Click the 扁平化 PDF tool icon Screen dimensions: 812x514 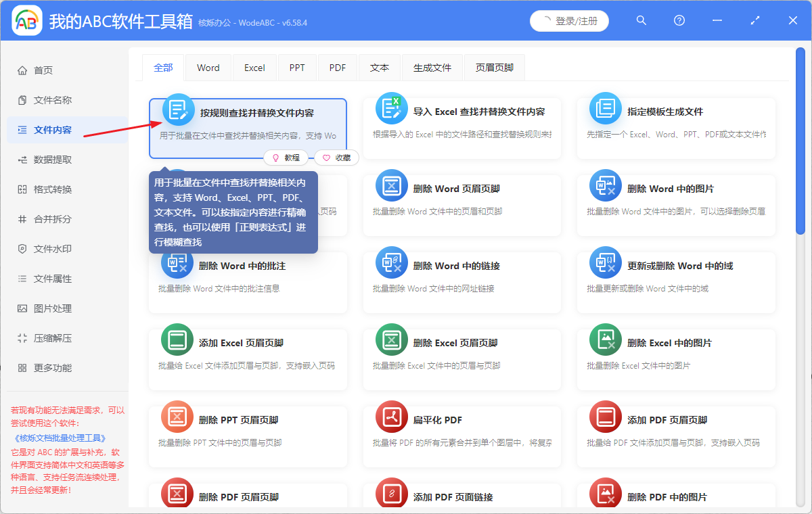pos(391,417)
